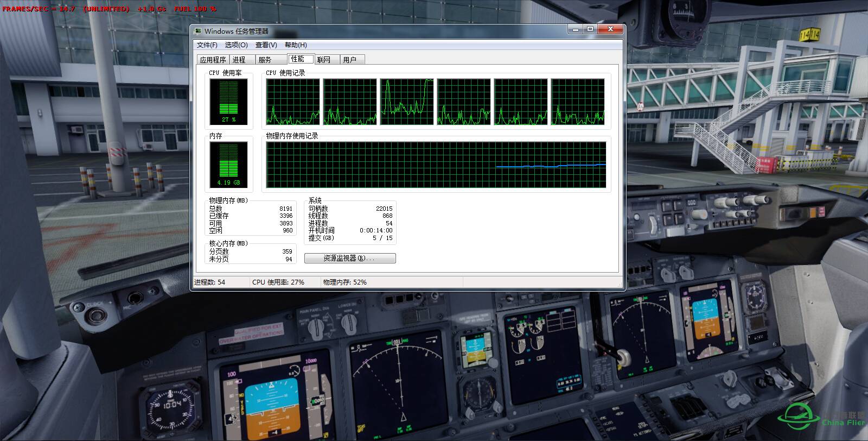Click the 开机时间 value 0:00:14:00
The height and width of the screenshot is (441, 868).
pos(376,230)
